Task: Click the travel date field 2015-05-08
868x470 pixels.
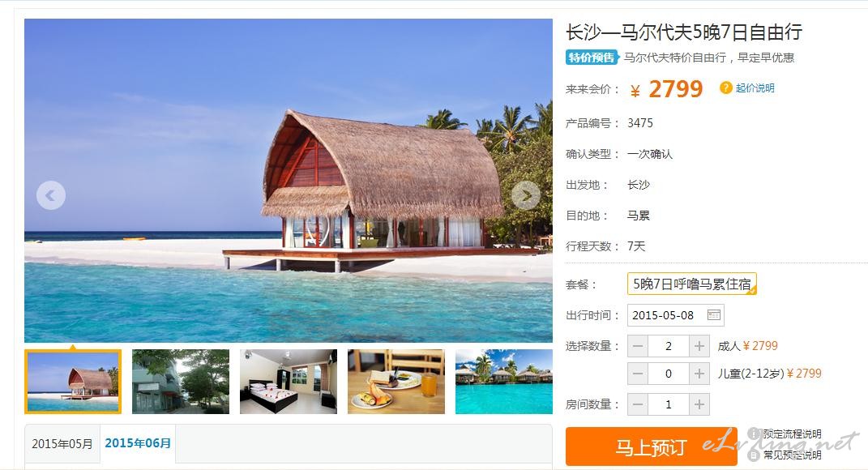Action: pyautogui.click(x=675, y=315)
